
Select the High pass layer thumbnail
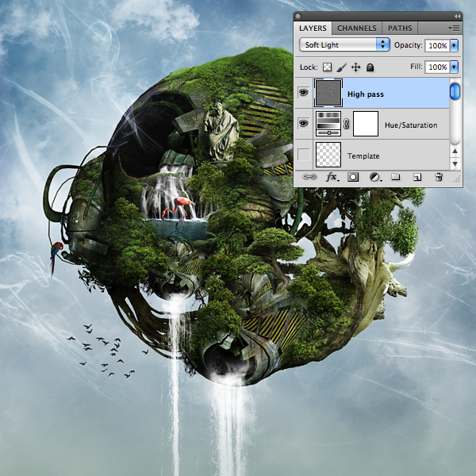(x=328, y=93)
